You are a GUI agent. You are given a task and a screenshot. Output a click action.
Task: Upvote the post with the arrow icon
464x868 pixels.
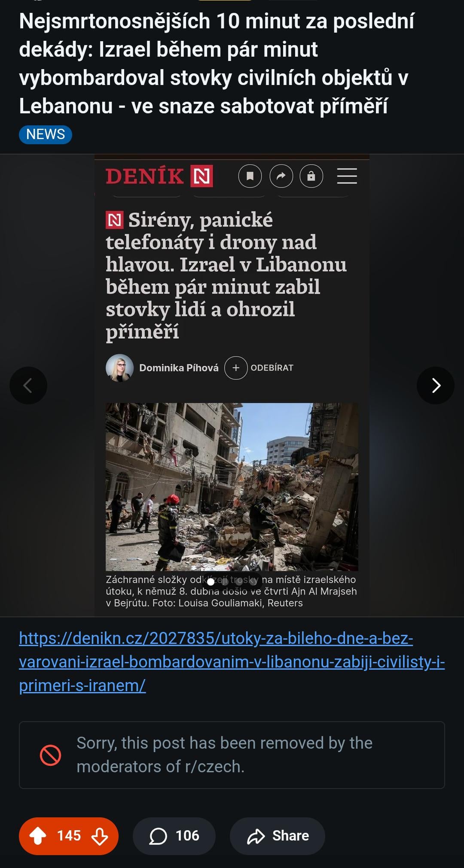(38, 836)
